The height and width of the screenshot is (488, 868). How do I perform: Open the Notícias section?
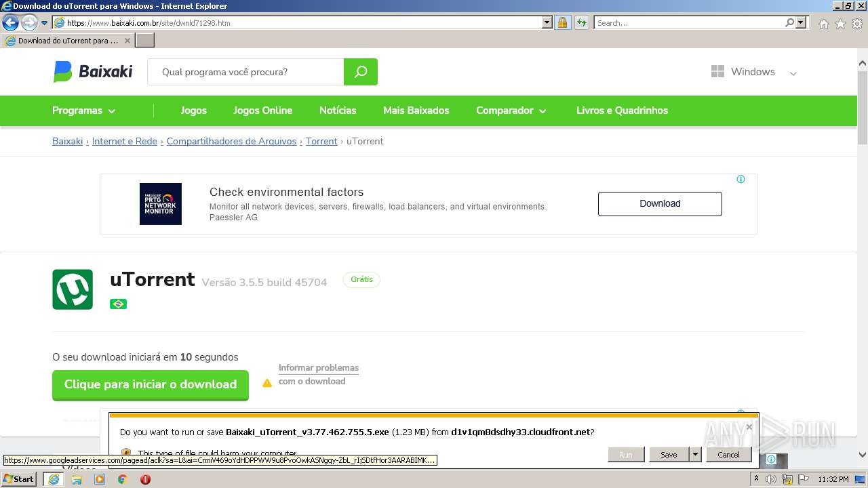(338, 110)
